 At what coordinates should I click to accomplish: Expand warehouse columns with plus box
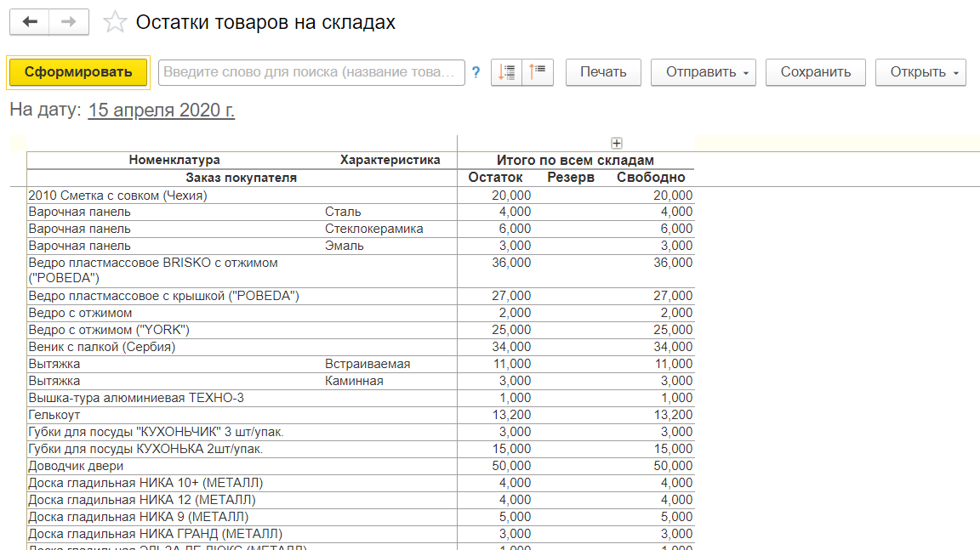tap(618, 144)
